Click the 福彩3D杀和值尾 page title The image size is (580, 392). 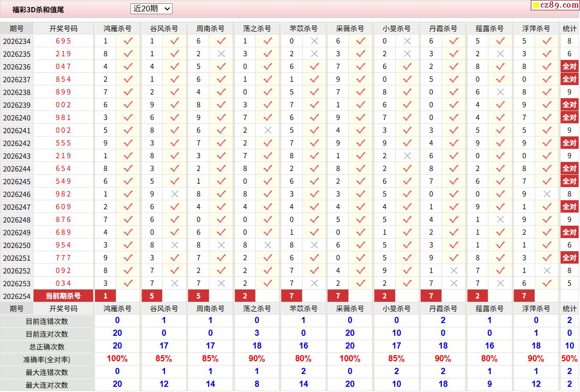coord(38,9)
